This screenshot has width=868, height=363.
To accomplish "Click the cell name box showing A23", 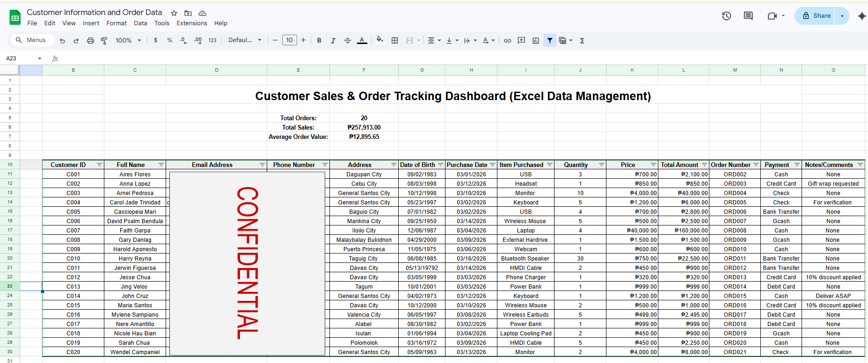I will coord(19,58).
